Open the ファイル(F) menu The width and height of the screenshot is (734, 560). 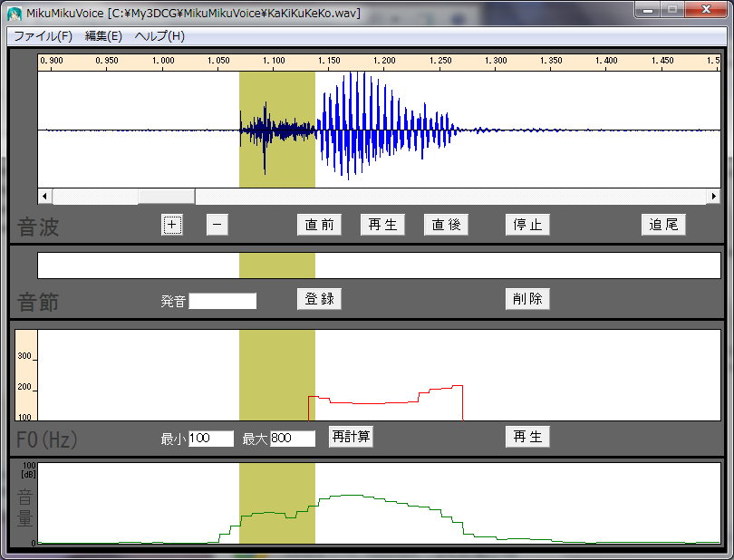tap(43, 36)
